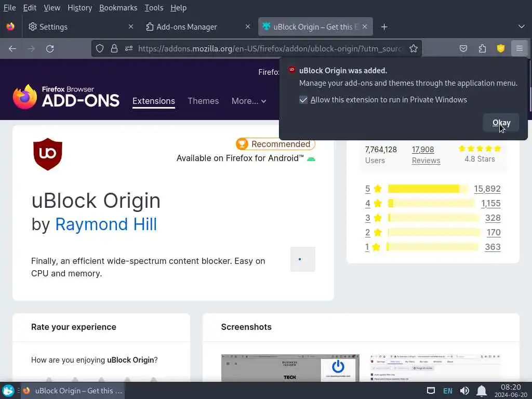Click the uBlock Origin red shield logo
This screenshot has height=399, width=532.
tap(47, 154)
